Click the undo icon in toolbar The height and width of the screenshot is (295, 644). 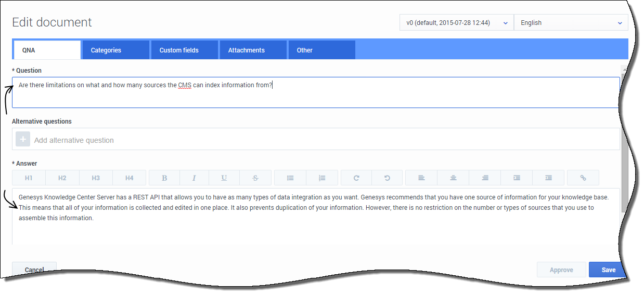(388, 178)
